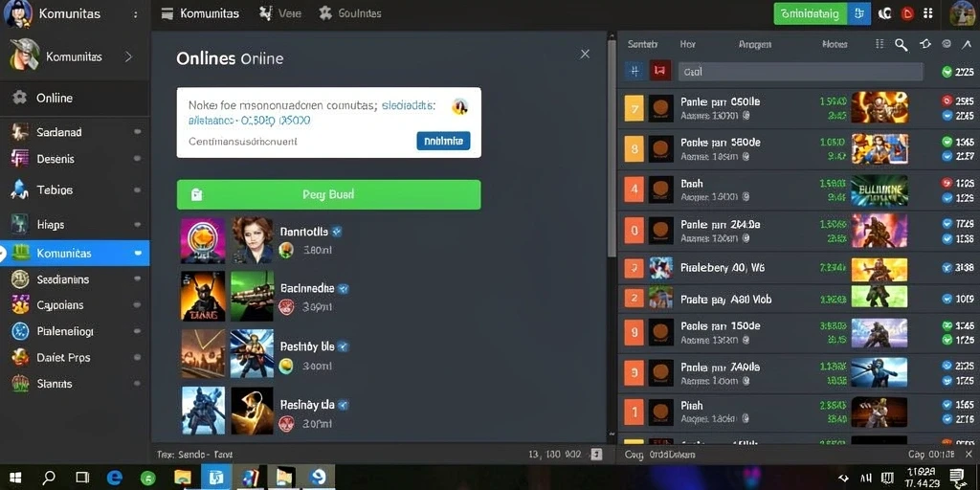Screen dimensions: 980x490
Task: Expand the selected Komunitas row indicator
Action: coord(138,253)
